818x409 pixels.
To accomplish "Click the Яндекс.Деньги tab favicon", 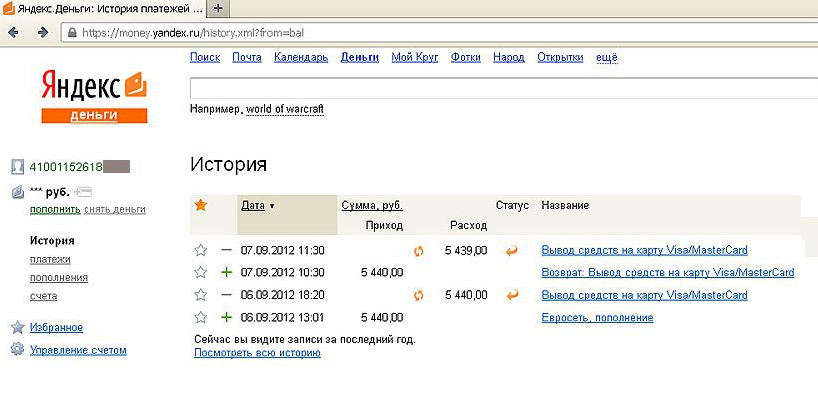I will [x=8, y=8].
